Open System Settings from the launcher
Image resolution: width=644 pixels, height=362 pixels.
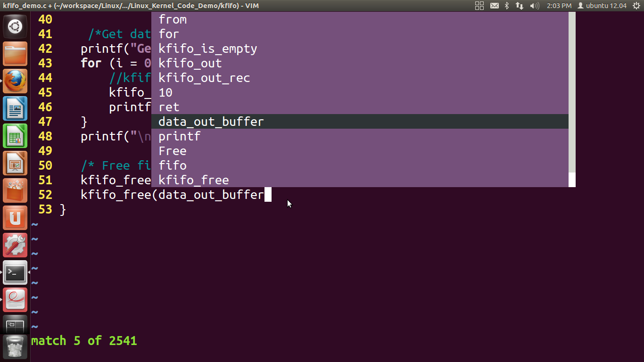tap(15, 245)
